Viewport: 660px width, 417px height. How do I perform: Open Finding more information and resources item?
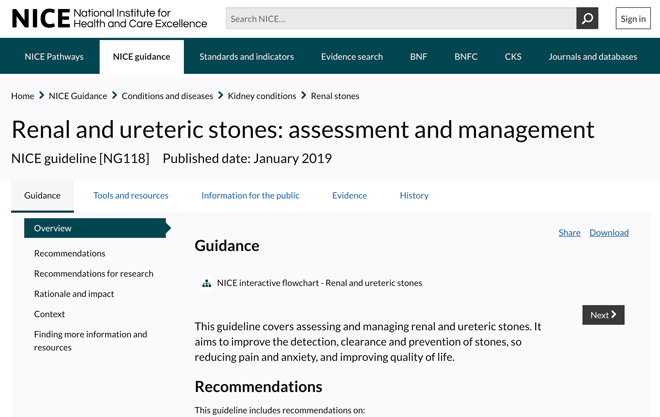coord(90,341)
